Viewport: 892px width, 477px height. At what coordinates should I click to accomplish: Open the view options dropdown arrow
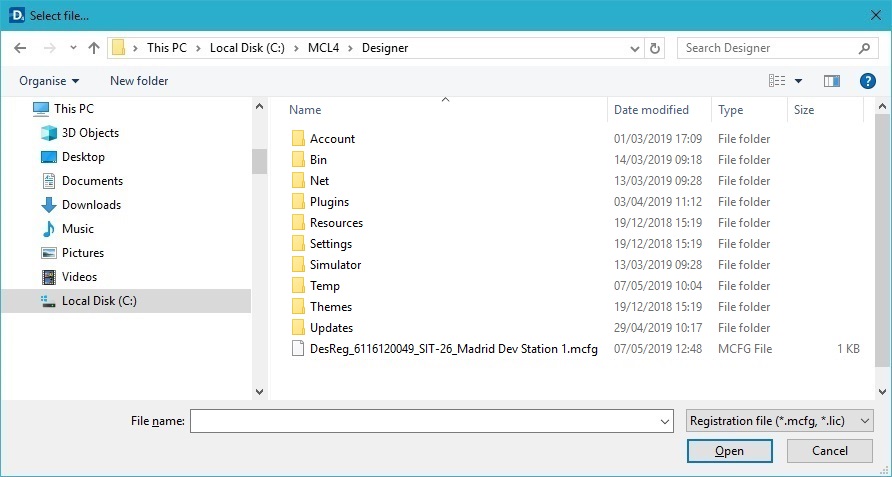tap(798, 81)
